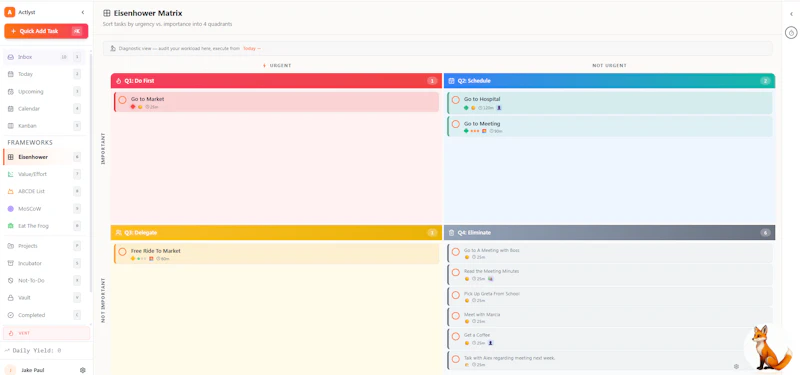Open settings gear next to Jake Paul
Screen dimensions: 800x375
point(83,370)
